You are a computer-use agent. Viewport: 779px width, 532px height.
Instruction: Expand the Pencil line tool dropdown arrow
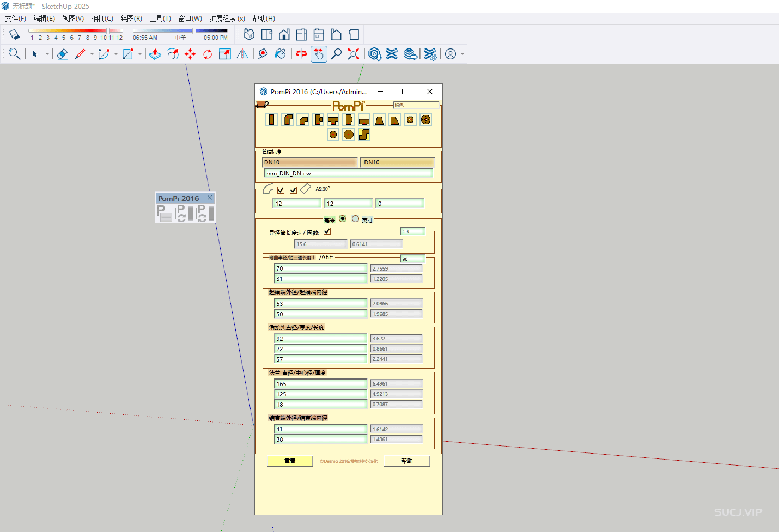tap(92, 54)
